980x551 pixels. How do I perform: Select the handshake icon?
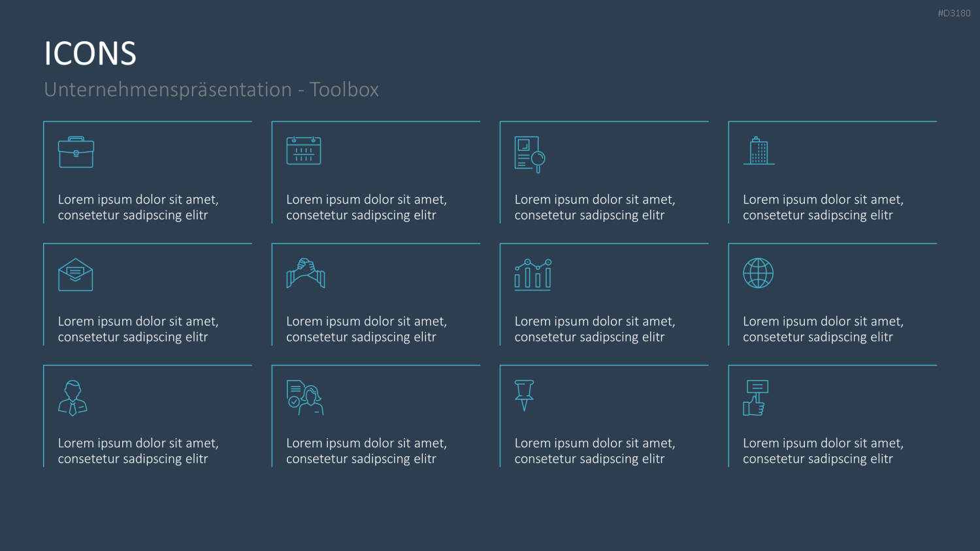pyautogui.click(x=306, y=274)
